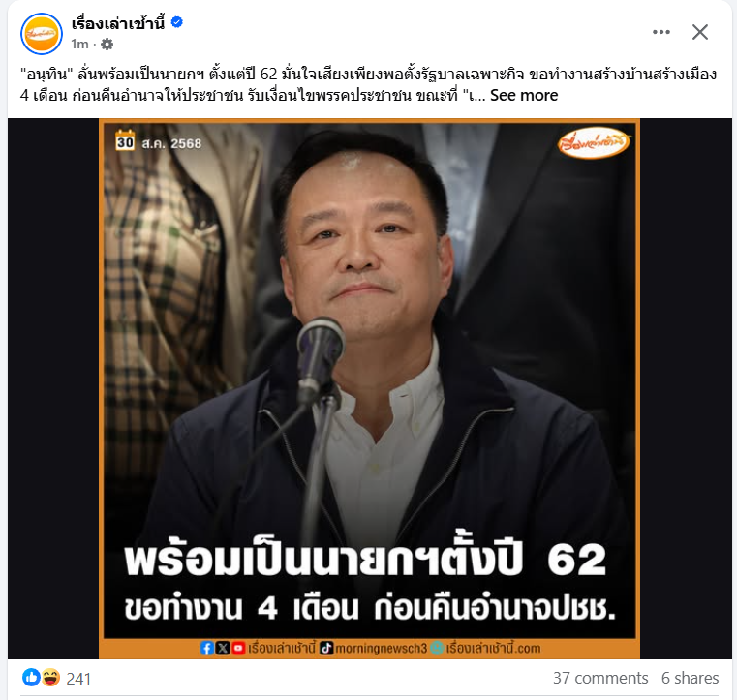This screenshot has width=737, height=700.
Task: Expand post text with See more
Action: click(524, 96)
